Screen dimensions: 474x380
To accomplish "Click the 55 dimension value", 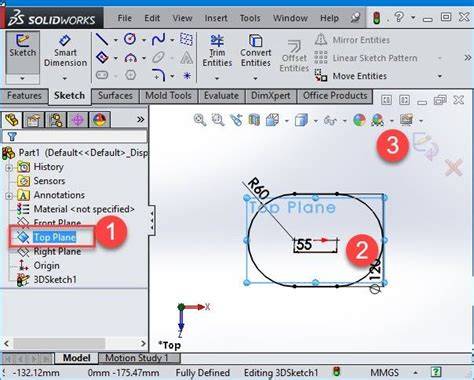I will pyautogui.click(x=304, y=245).
